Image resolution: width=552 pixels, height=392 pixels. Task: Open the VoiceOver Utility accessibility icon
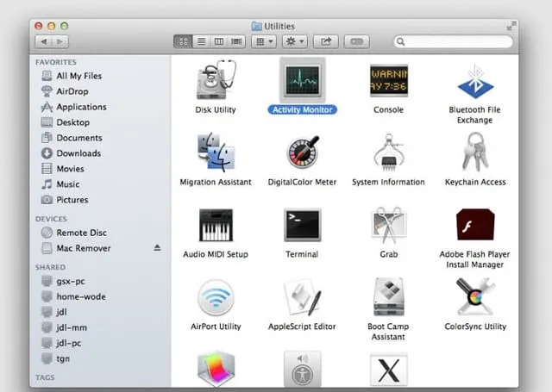click(303, 369)
